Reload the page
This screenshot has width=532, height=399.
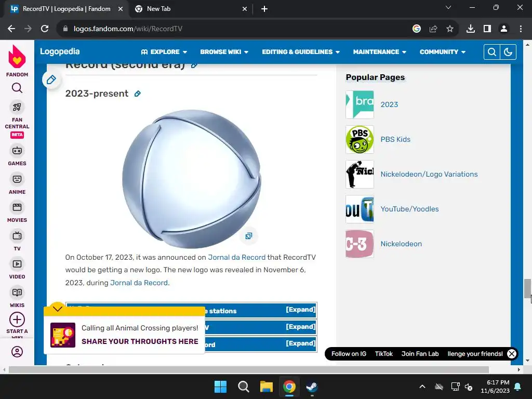point(45,29)
